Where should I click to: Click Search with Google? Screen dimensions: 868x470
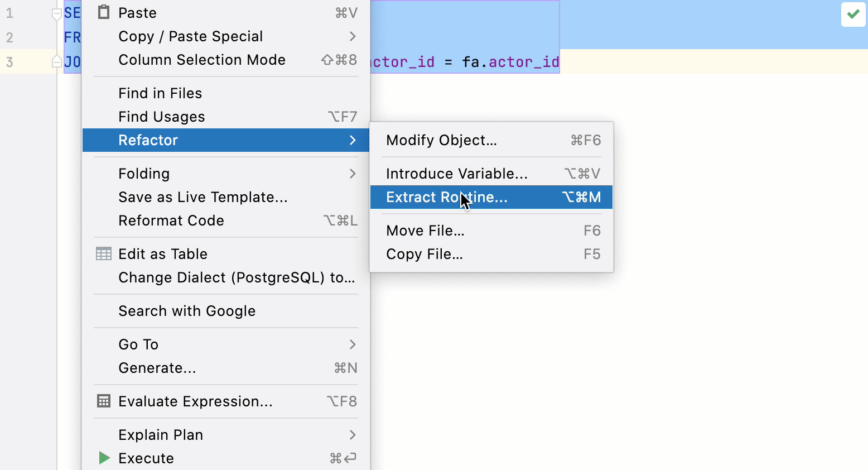coord(187,311)
